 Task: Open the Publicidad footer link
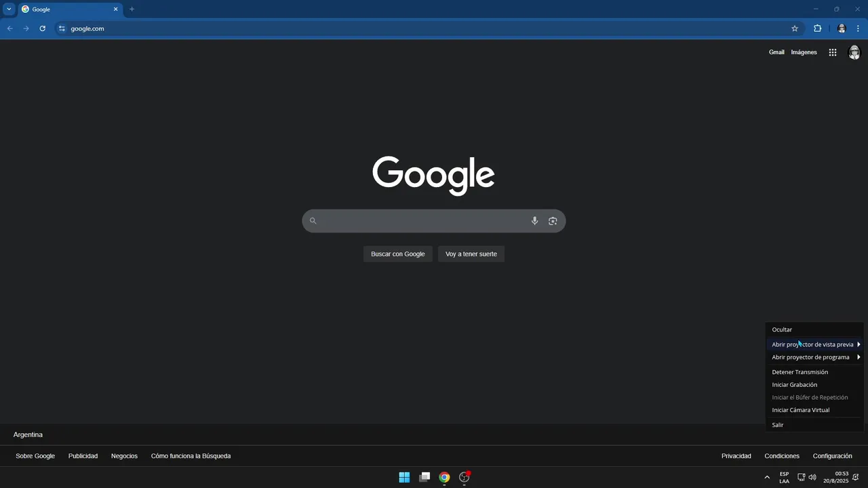(x=83, y=456)
